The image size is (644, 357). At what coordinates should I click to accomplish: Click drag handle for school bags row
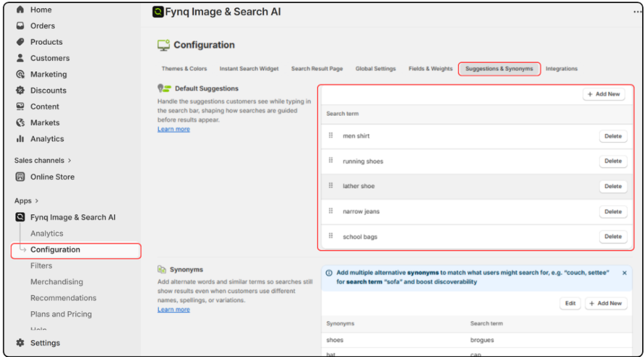(x=331, y=236)
